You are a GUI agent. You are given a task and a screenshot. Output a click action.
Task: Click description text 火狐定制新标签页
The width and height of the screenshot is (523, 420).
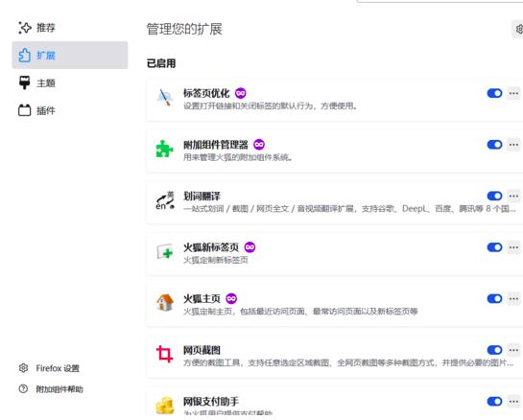[216, 260]
